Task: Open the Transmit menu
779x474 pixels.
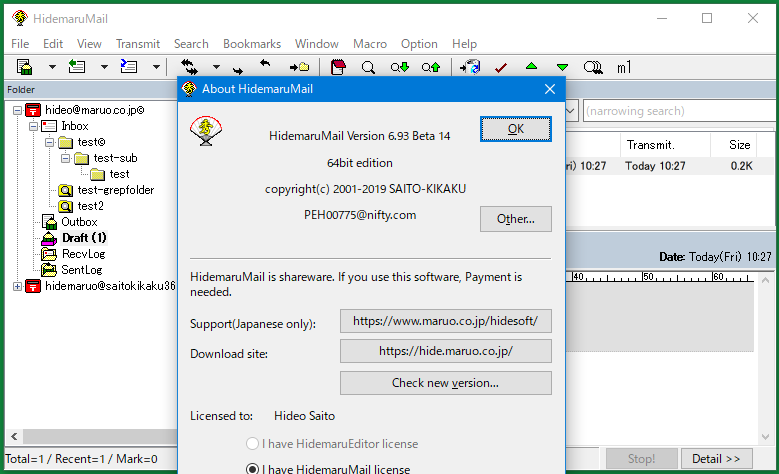Action: 137,44
